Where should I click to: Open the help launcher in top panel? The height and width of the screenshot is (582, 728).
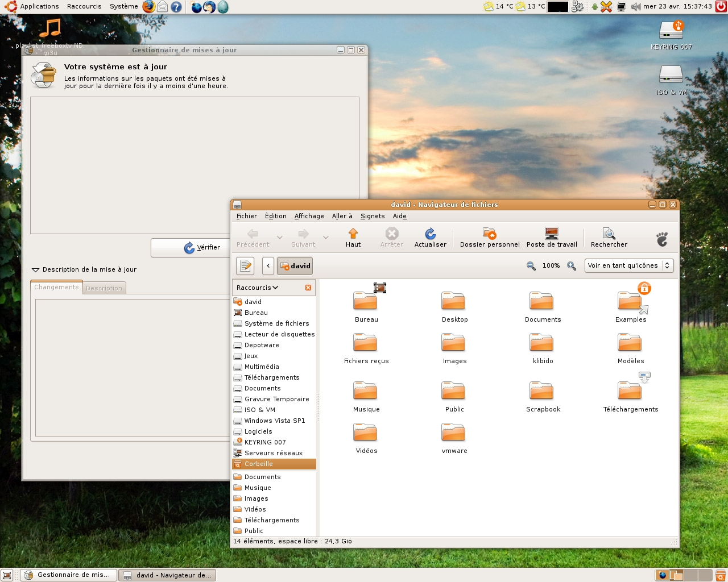[176, 7]
